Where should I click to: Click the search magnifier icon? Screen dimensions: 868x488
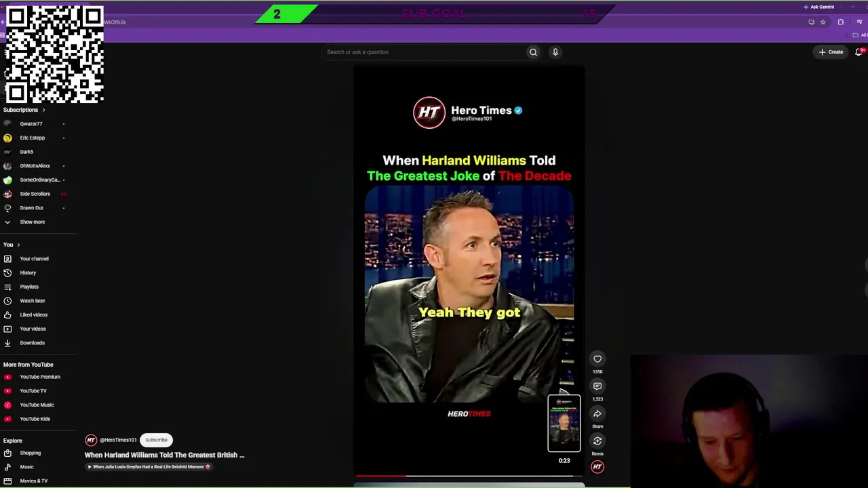pos(533,52)
